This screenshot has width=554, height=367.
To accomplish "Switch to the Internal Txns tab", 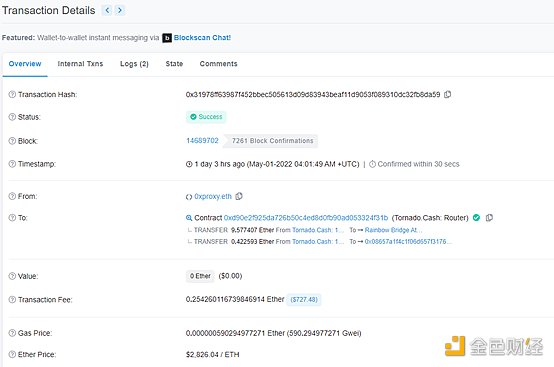I will coord(80,64).
